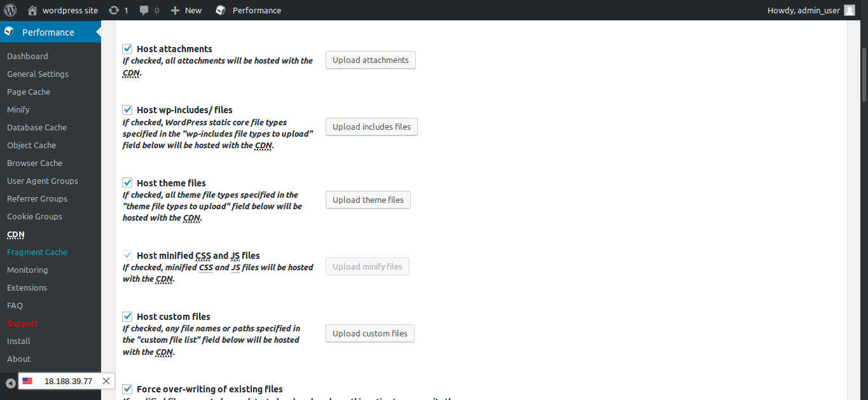
Task: Open the updates refresh icon
Action: point(114,10)
